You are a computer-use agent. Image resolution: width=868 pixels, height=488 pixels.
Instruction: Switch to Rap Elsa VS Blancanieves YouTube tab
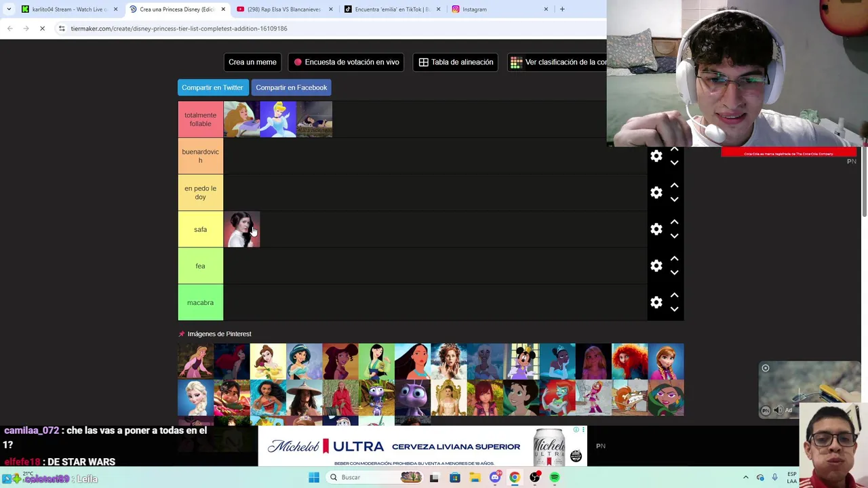click(x=285, y=9)
